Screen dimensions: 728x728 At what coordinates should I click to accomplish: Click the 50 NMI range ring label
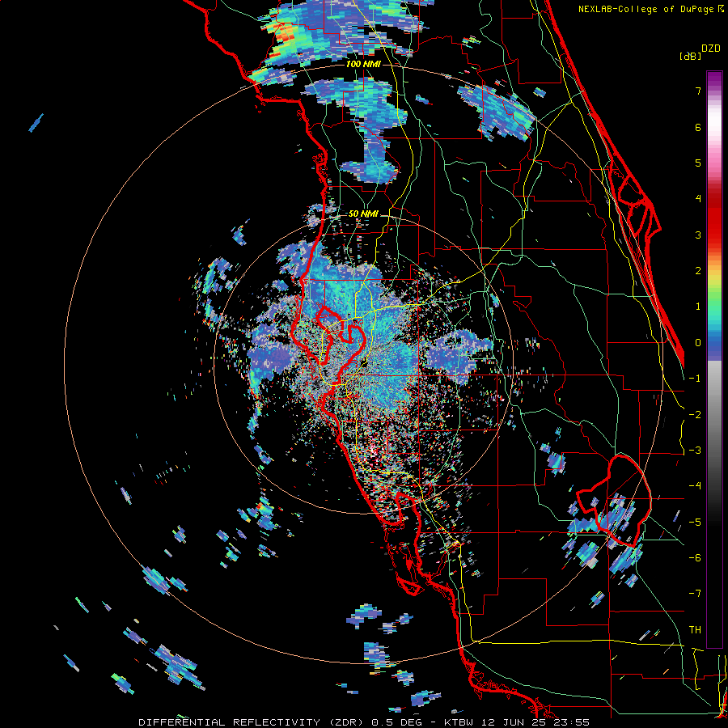click(x=363, y=214)
